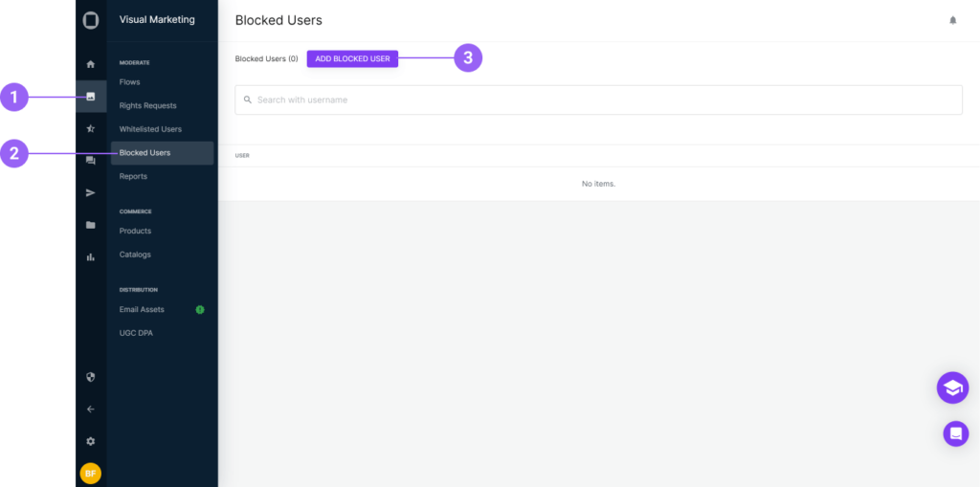Select Blocked Users menu item
This screenshot has width=980, height=487.
pos(162,153)
